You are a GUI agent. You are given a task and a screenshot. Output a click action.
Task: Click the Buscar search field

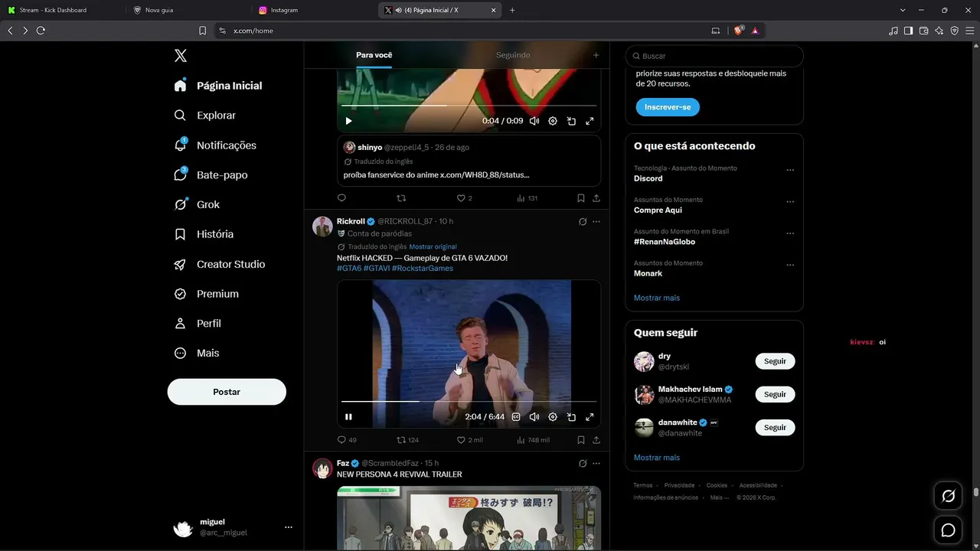click(x=714, y=56)
